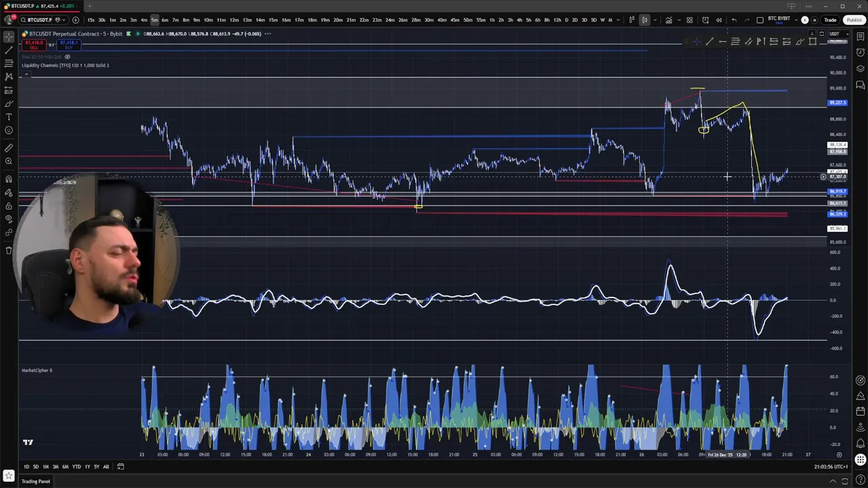Toggle lock all drawings
This screenshot has width=868, height=488.
point(9,206)
